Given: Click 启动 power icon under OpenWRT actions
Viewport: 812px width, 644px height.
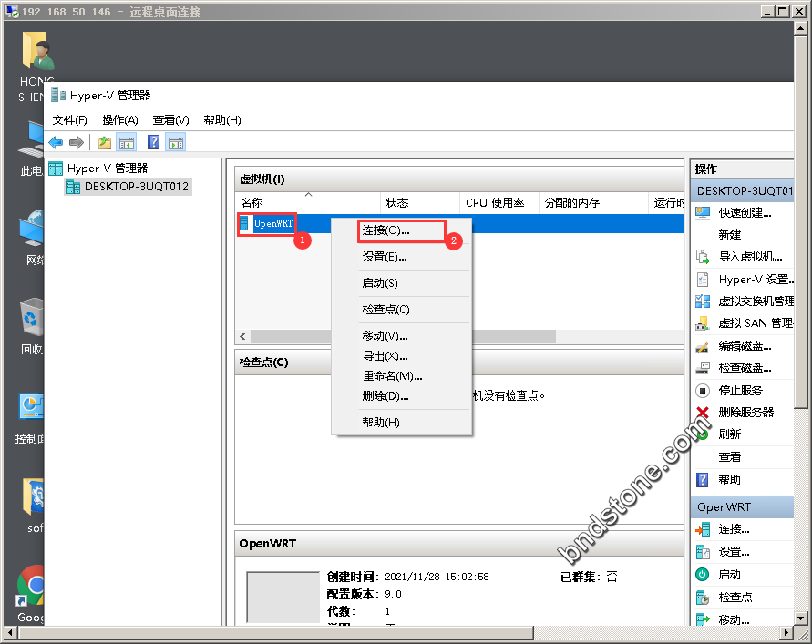Looking at the screenshot, I should [x=703, y=574].
